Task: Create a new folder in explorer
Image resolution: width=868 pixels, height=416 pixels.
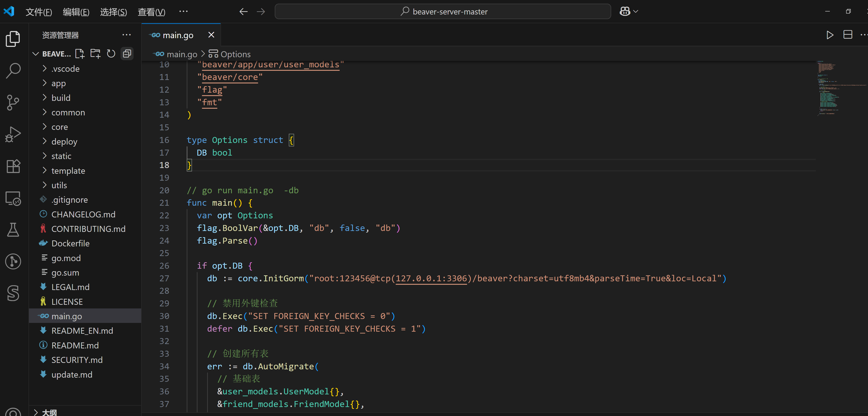Action: click(95, 54)
